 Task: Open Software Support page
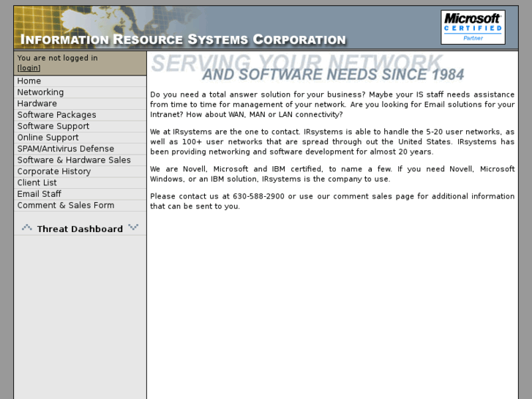[x=80, y=126]
